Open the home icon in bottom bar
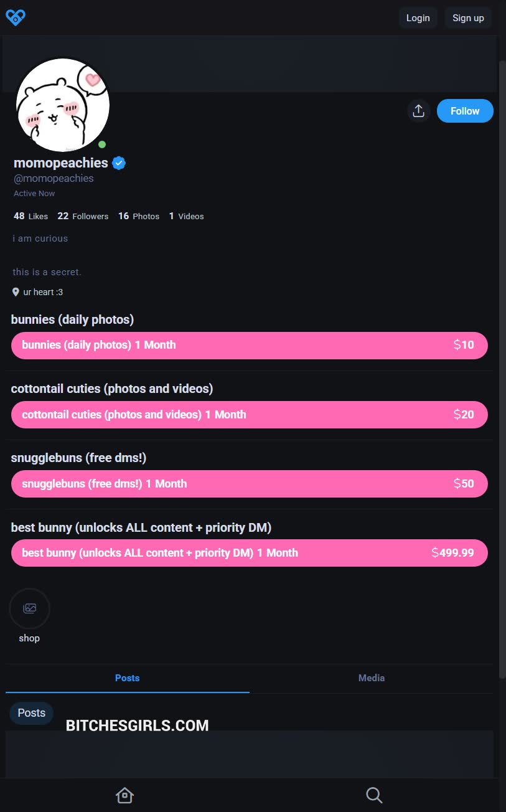 tap(124, 795)
